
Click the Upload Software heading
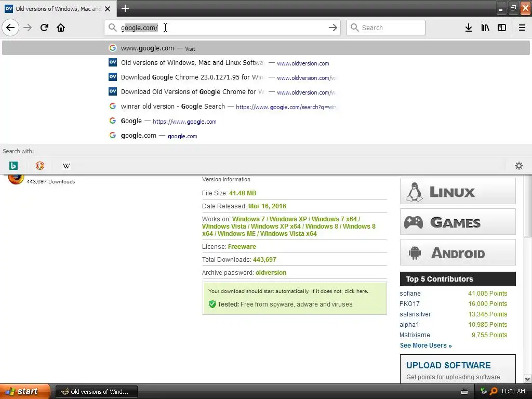point(448,365)
